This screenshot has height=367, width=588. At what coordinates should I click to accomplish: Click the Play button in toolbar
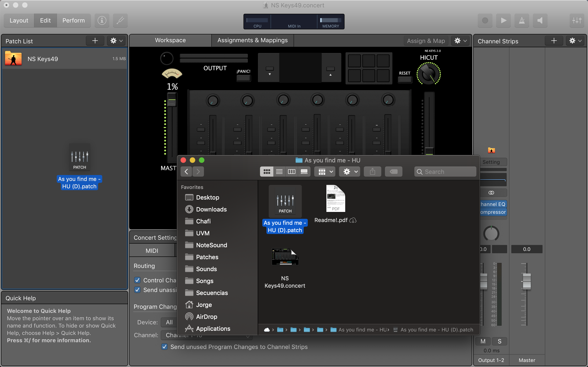[503, 20]
